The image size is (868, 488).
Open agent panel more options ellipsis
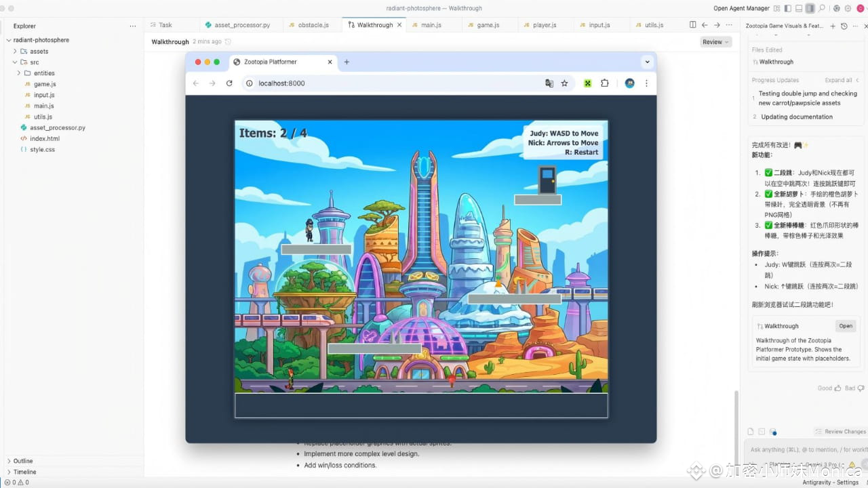(x=854, y=26)
